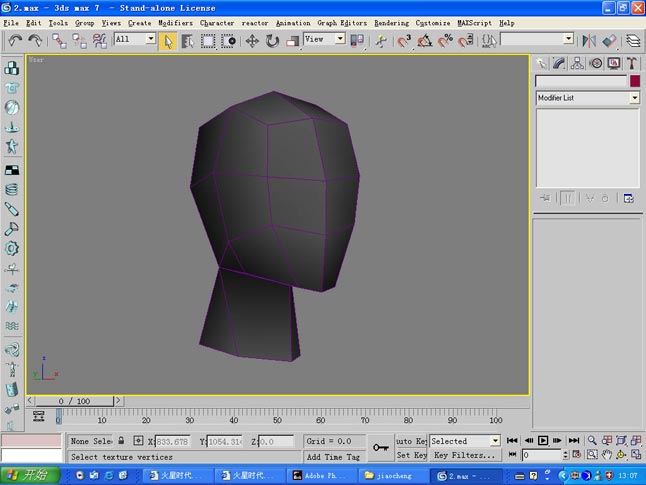The height and width of the screenshot is (485, 646).
Task: Toggle Spinner Snap
Action: [x=466, y=41]
